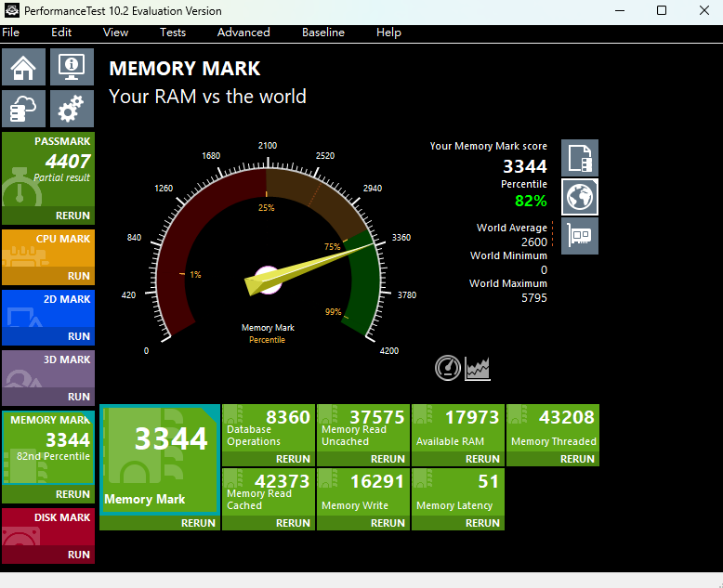Open the cloud baseline manager icon
Screen dimensions: 723x588
pyautogui.click(x=23, y=109)
